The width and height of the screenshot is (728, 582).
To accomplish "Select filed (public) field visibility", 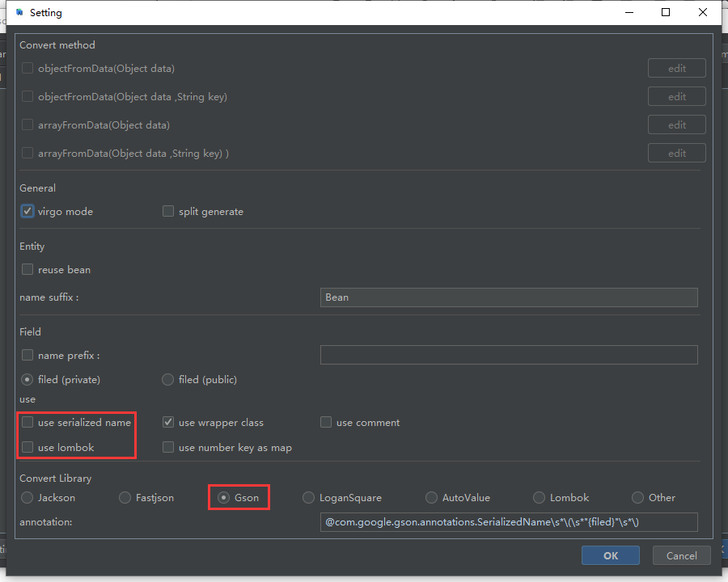I will (x=167, y=379).
